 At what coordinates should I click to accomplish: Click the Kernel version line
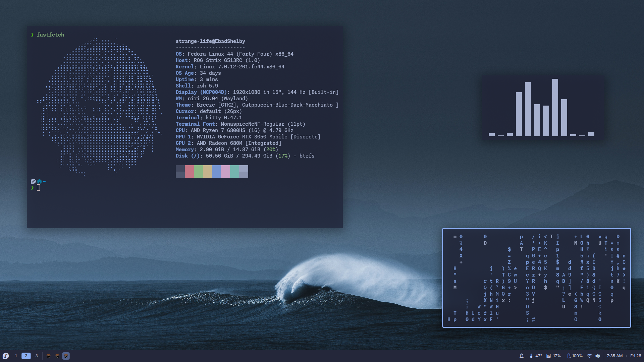point(230,67)
